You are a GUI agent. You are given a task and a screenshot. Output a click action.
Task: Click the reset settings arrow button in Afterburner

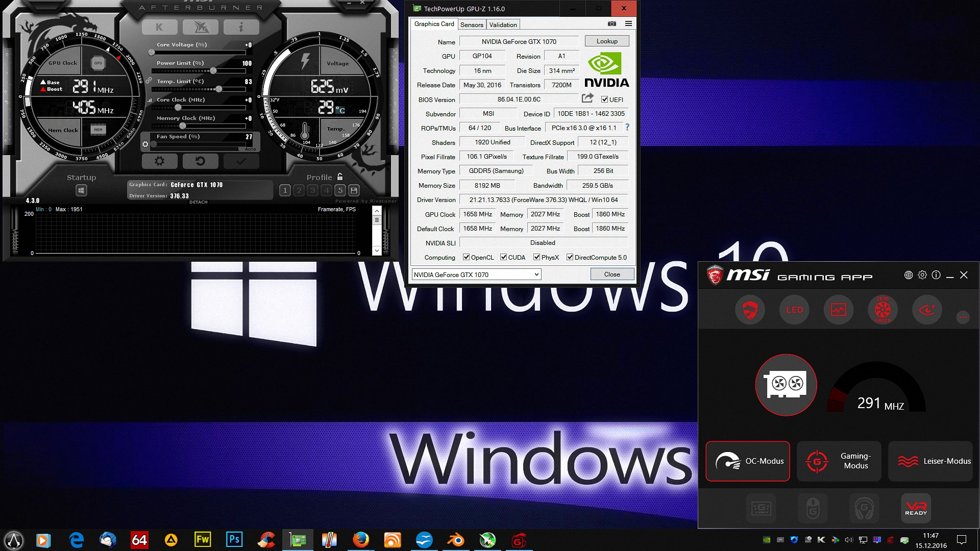(x=200, y=161)
